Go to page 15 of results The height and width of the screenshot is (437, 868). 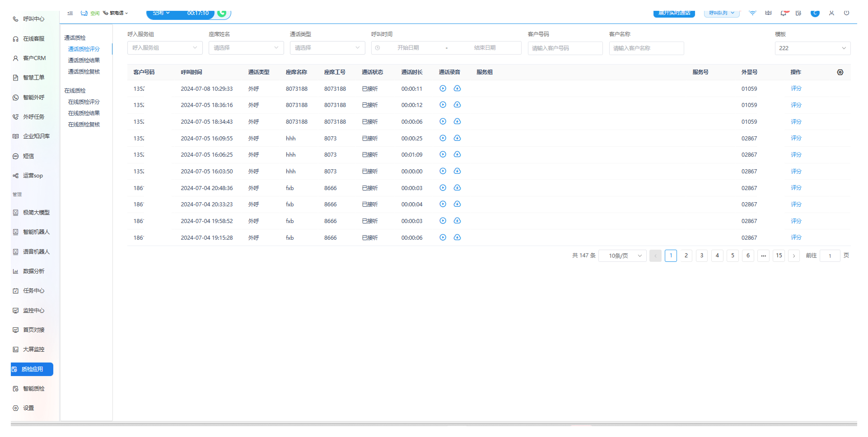point(779,256)
